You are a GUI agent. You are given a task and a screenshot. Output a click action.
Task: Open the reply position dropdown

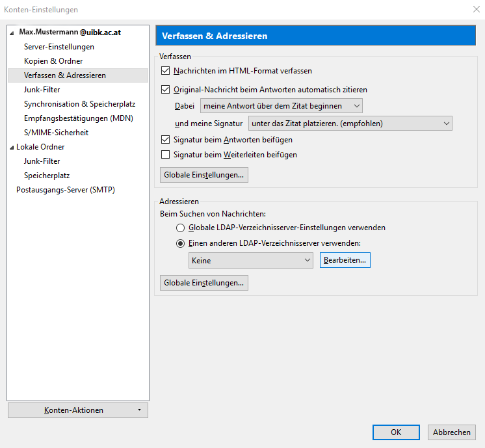pyautogui.click(x=281, y=106)
